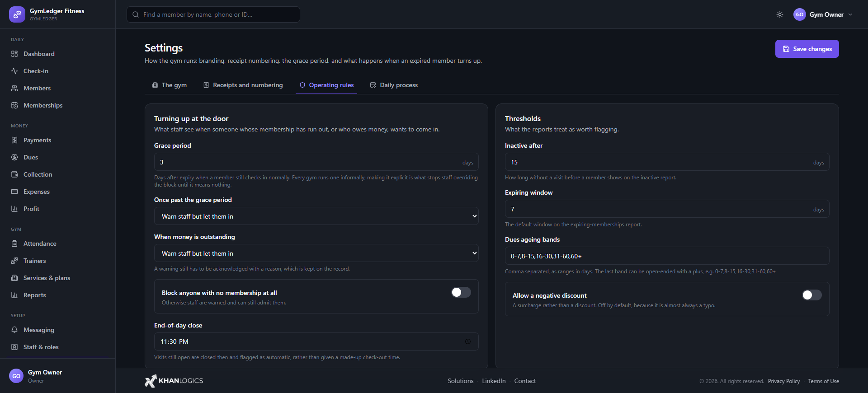This screenshot has width=868, height=393.
Task: Follow the LinkedIn footer link
Action: coord(494,381)
